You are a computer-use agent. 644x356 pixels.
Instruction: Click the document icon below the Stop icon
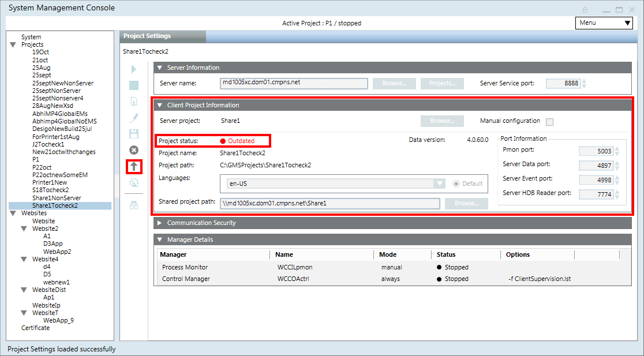pos(134,102)
